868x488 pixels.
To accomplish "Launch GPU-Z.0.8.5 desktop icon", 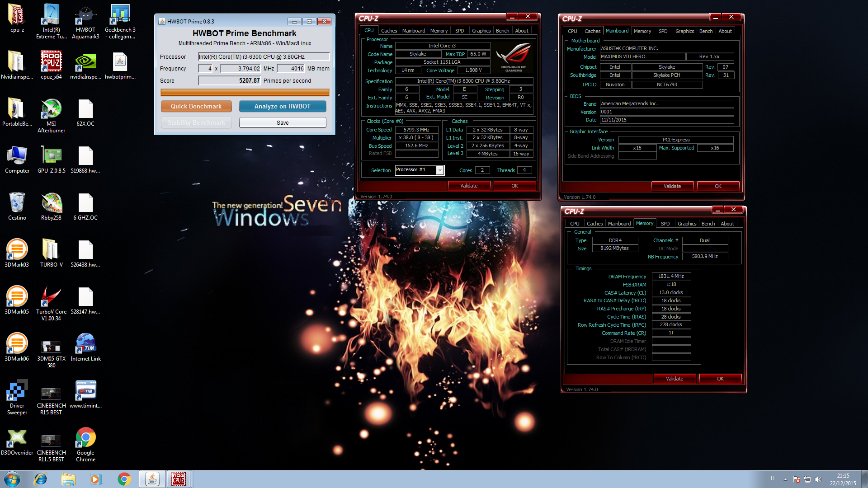I will 51,159.
